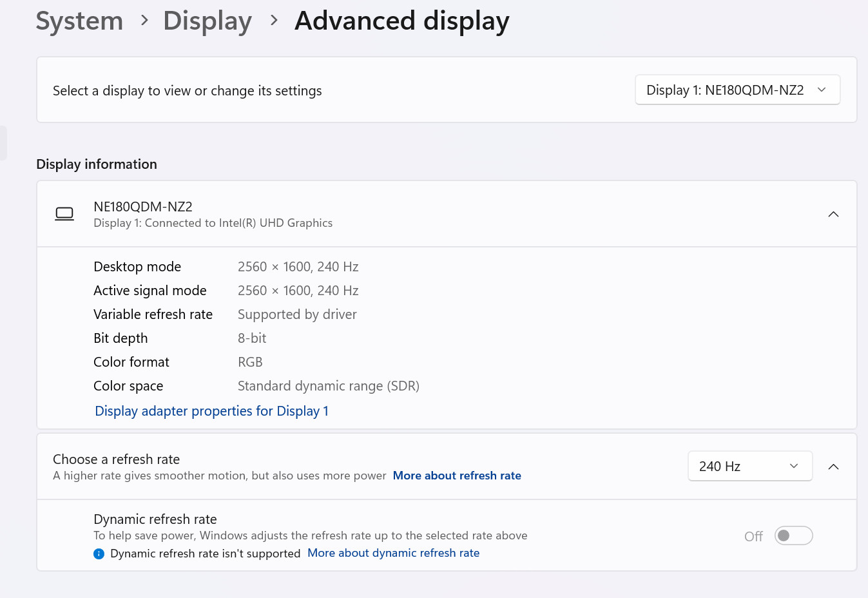Open the Display breadcrumb
868x598 pixels.
207,21
